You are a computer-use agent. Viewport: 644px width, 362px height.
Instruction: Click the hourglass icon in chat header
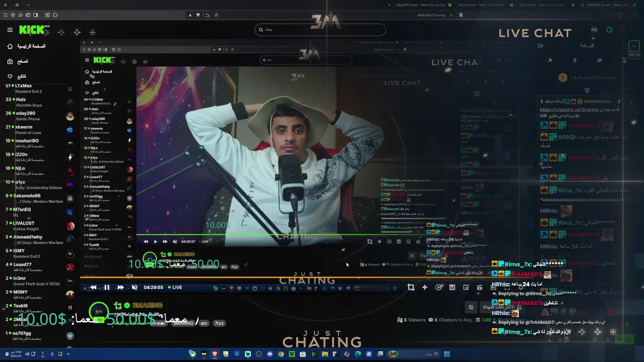click(624, 60)
